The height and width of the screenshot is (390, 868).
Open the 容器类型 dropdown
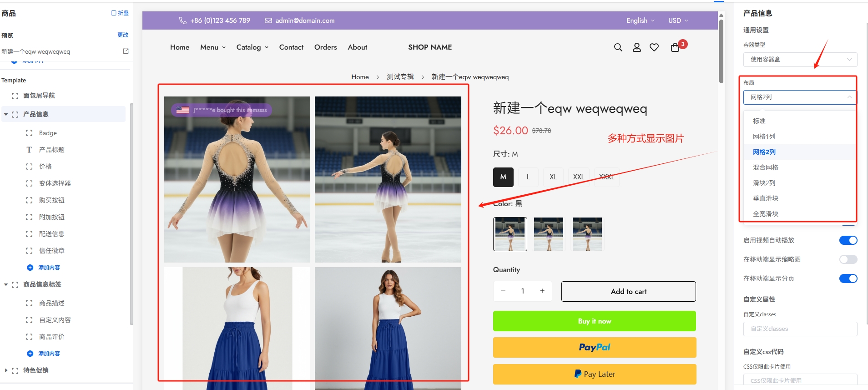pos(800,60)
